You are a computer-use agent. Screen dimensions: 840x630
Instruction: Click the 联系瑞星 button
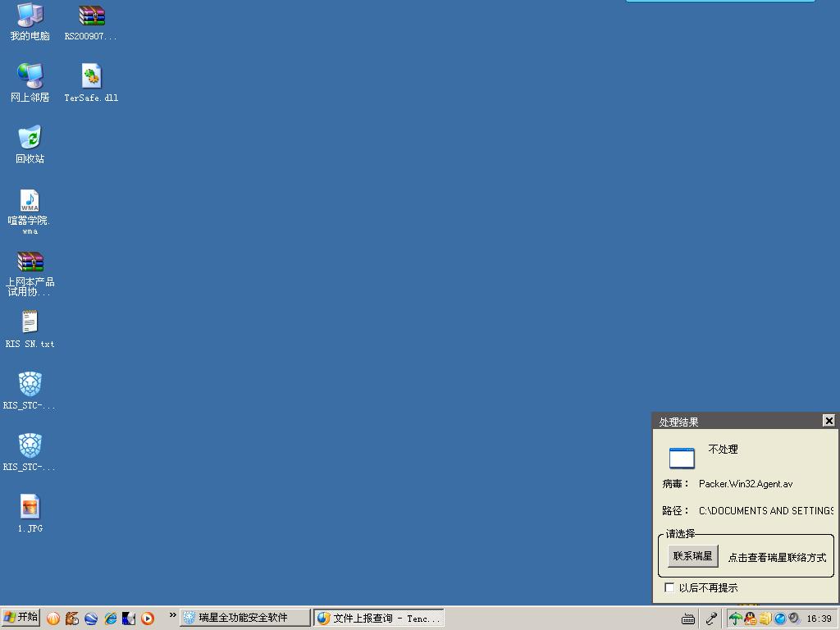point(692,556)
